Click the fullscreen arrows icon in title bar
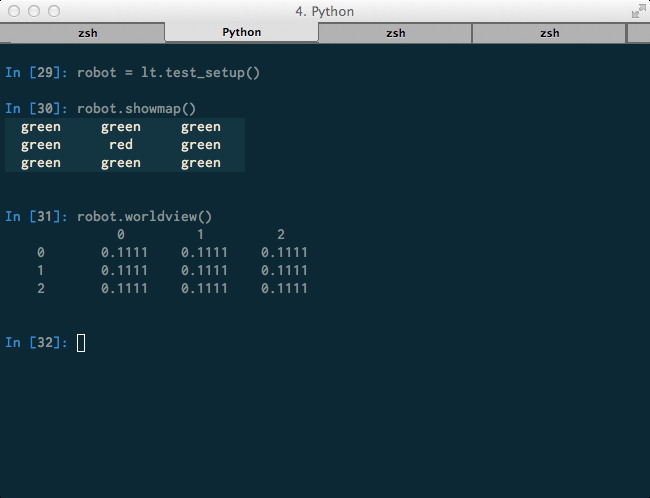The image size is (650, 498). 638,11
